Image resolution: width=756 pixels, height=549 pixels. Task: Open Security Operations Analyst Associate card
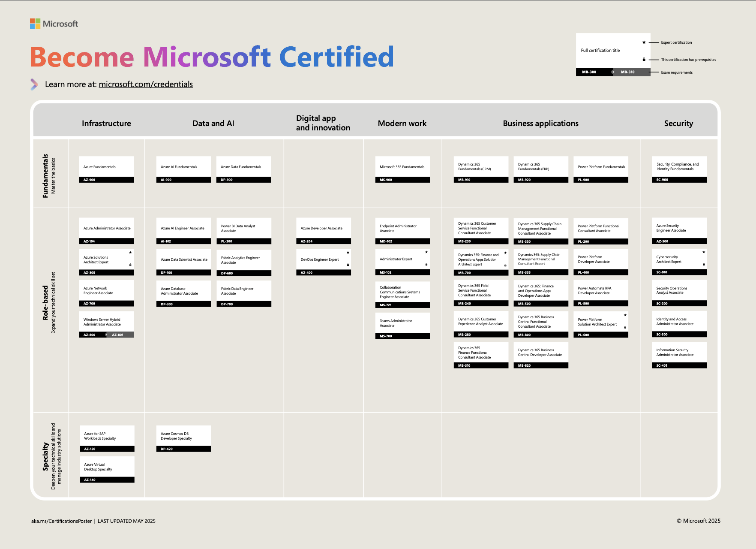click(x=679, y=293)
